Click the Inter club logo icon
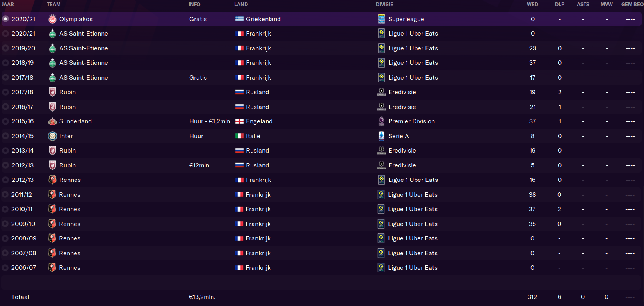The height and width of the screenshot is (306, 644). (52, 136)
